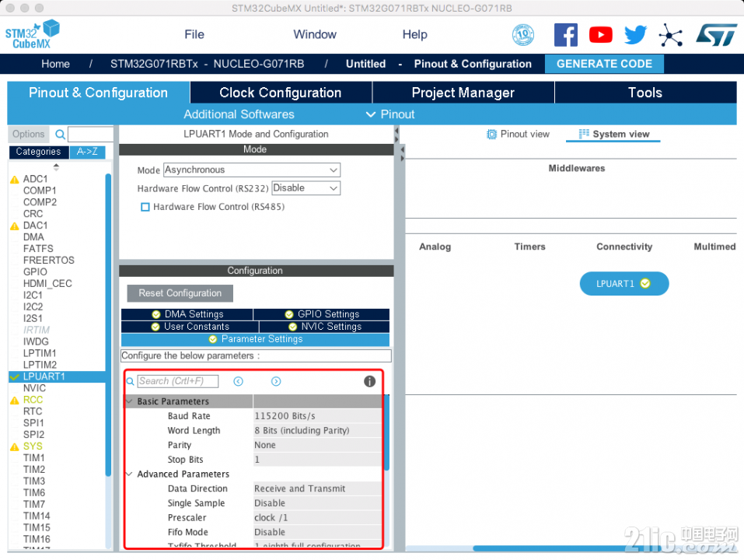Screen dimensions: 744x560
Task: Click the parameter search magnifier icon
Action: pos(130,382)
